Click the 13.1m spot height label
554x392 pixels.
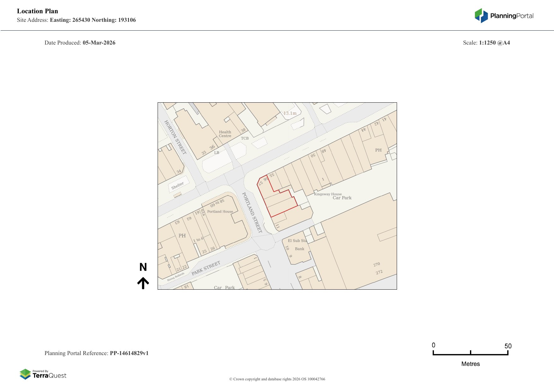point(290,113)
